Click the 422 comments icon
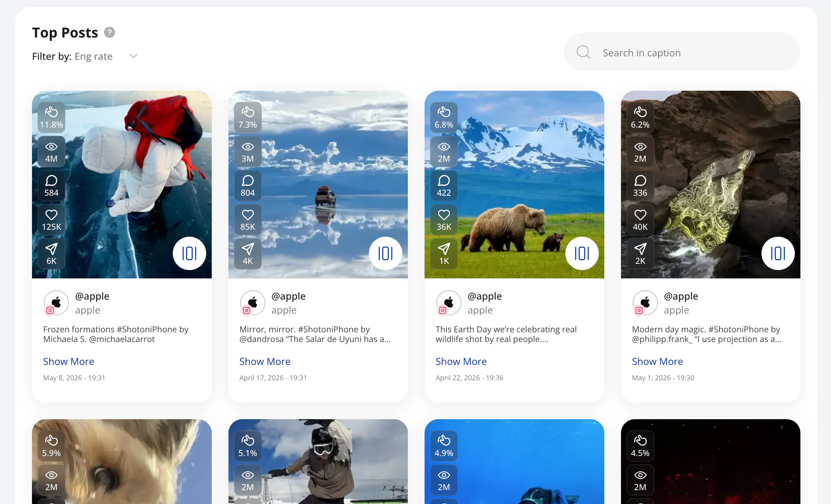831x504 pixels. pyautogui.click(x=444, y=180)
